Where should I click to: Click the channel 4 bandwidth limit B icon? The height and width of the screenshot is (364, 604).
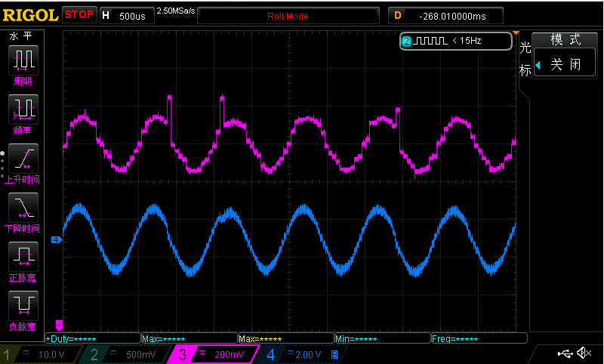click(334, 354)
